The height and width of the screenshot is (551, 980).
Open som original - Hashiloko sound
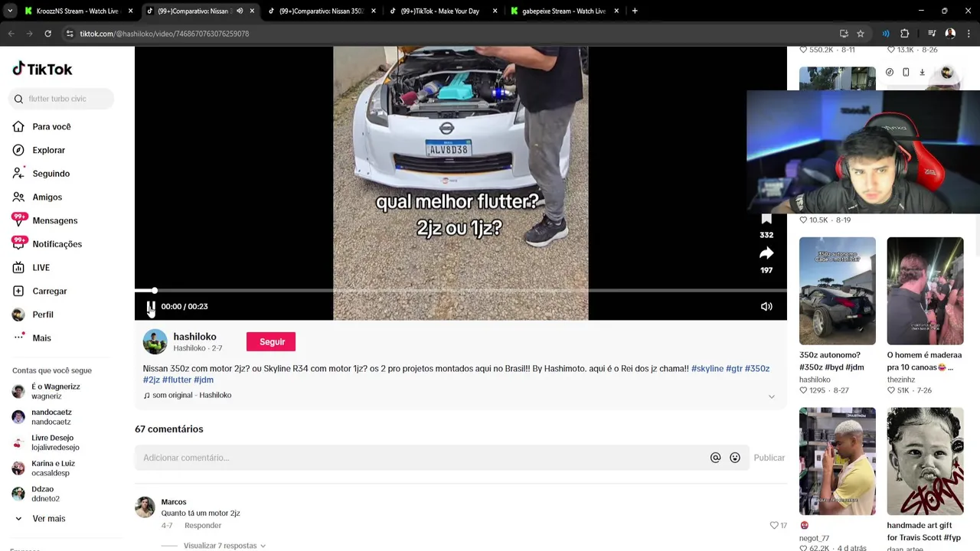pos(188,395)
